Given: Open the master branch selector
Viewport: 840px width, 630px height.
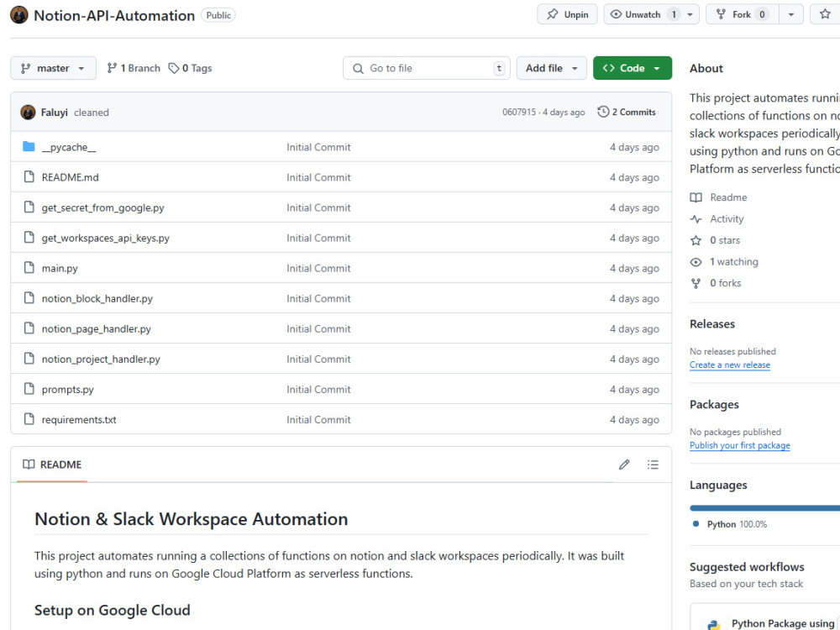Looking at the screenshot, I should click(53, 68).
